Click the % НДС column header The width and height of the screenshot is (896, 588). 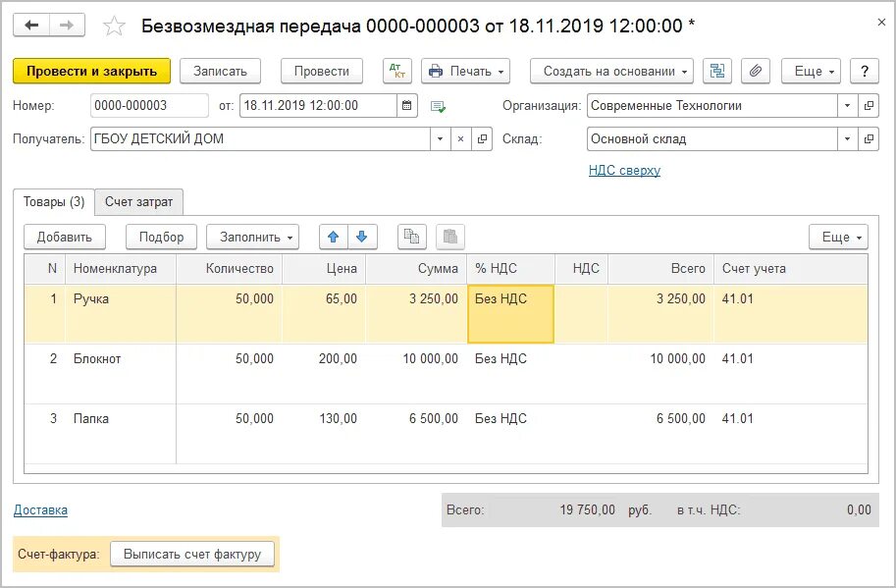pyautogui.click(x=511, y=269)
